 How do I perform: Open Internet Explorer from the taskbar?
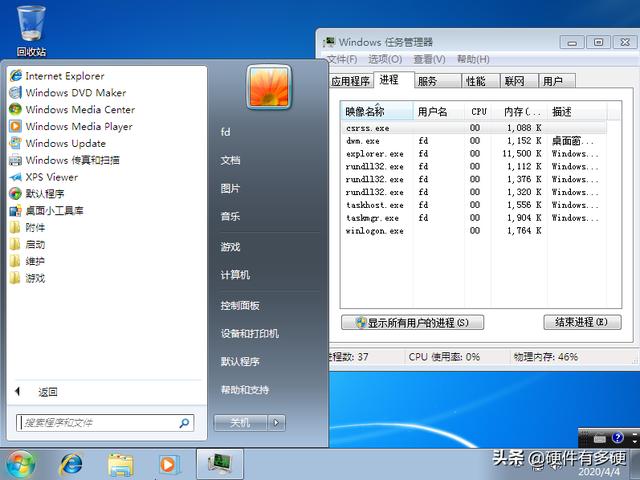point(71,464)
